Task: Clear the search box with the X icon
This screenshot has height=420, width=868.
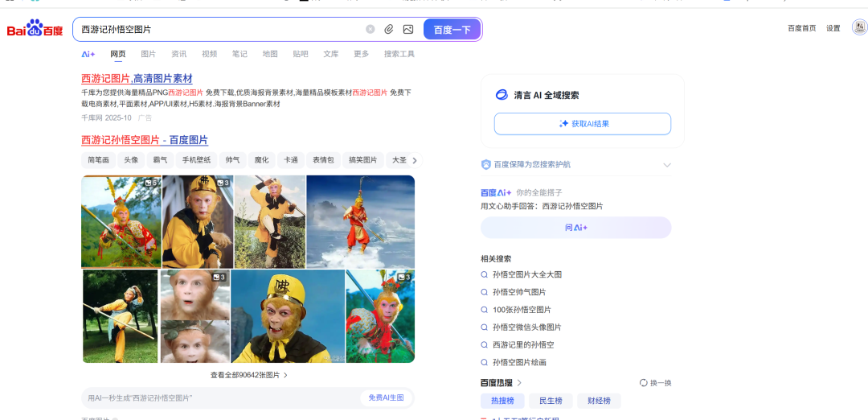Action: click(371, 29)
